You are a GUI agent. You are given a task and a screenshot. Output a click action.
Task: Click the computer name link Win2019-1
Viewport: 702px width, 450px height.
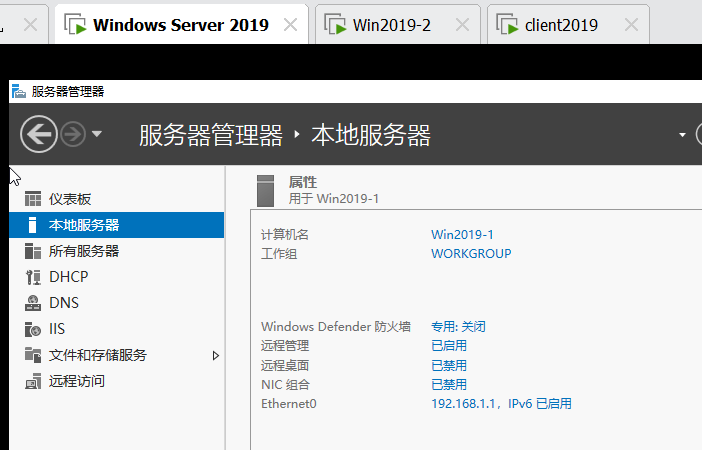click(x=462, y=235)
